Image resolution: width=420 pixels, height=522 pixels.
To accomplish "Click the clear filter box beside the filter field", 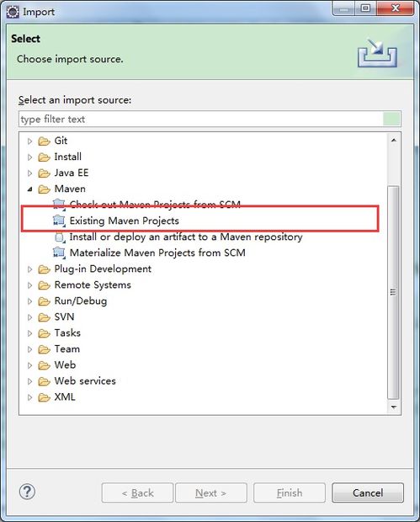I will click(x=391, y=119).
